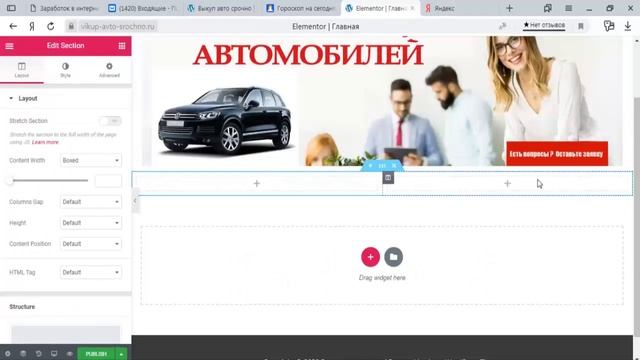Switch to the Заработок в интернете tab
Screen dimensions: 640x360
pos(64,8)
